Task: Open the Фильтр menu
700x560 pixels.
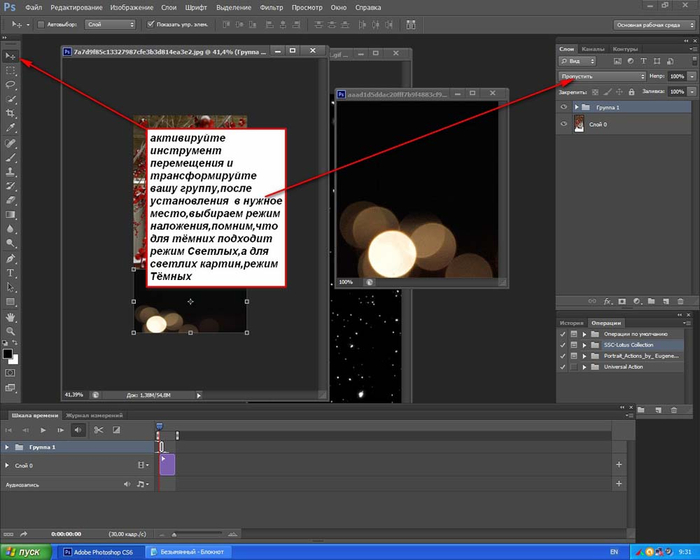Action: point(271,8)
